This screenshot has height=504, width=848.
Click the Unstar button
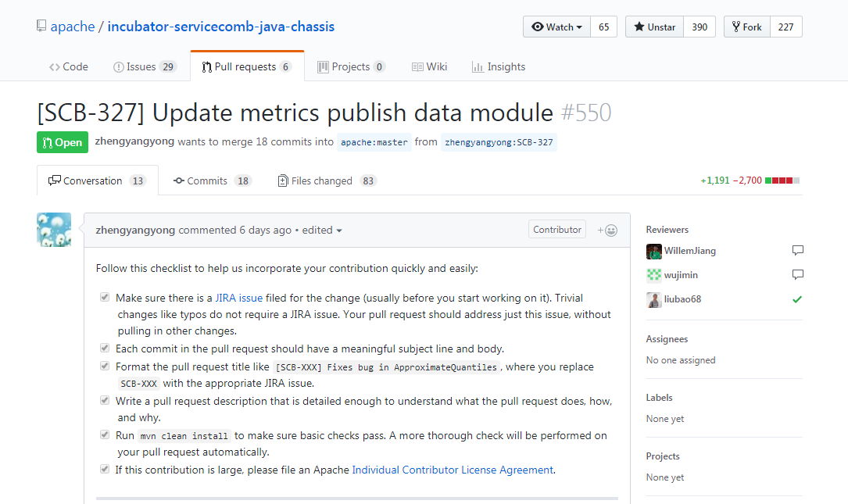[x=654, y=27]
